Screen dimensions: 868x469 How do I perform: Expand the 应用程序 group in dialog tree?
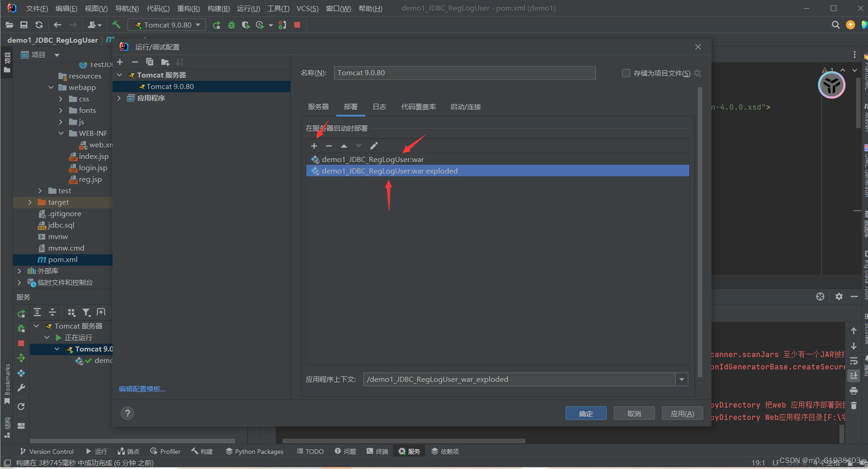[x=119, y=98]
